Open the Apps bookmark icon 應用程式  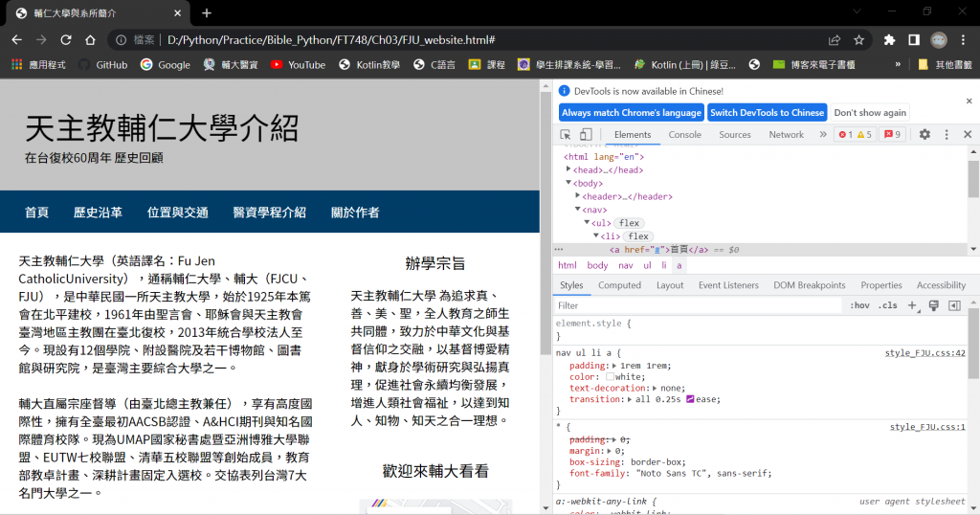tap(38, 64)
